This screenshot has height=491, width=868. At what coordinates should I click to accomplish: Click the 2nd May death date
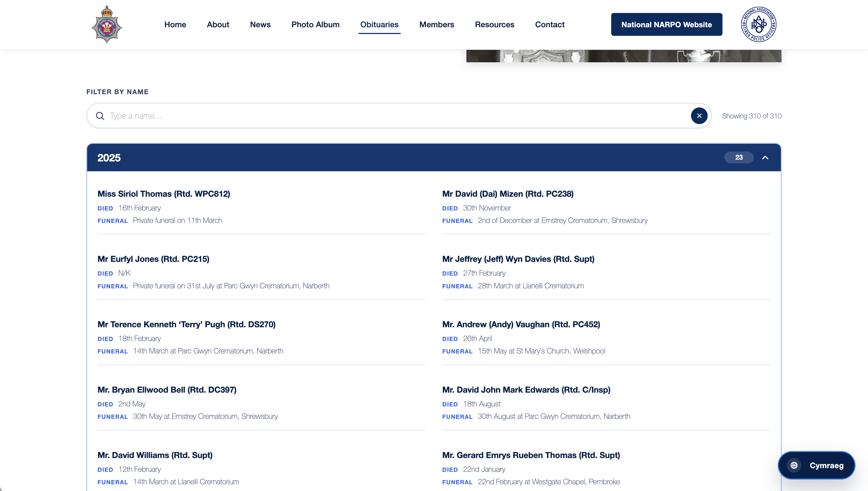tap(132, 404)
